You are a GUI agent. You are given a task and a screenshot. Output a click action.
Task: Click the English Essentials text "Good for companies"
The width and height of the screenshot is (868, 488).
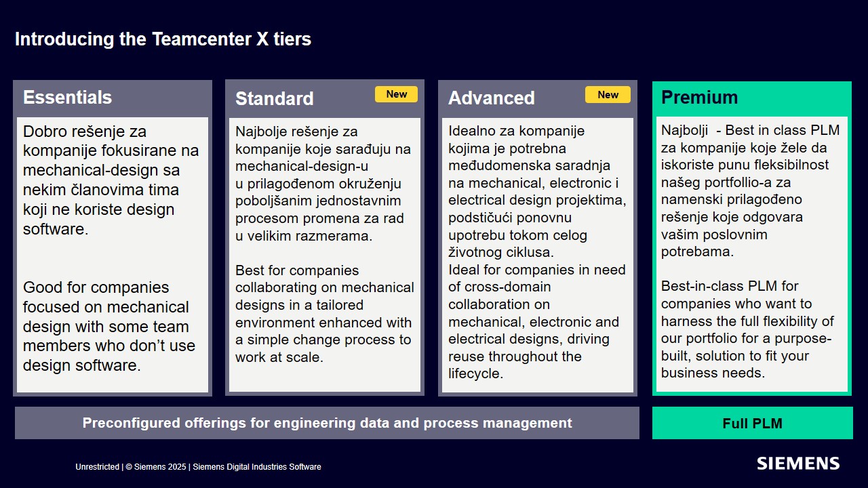tap(108, 326)
